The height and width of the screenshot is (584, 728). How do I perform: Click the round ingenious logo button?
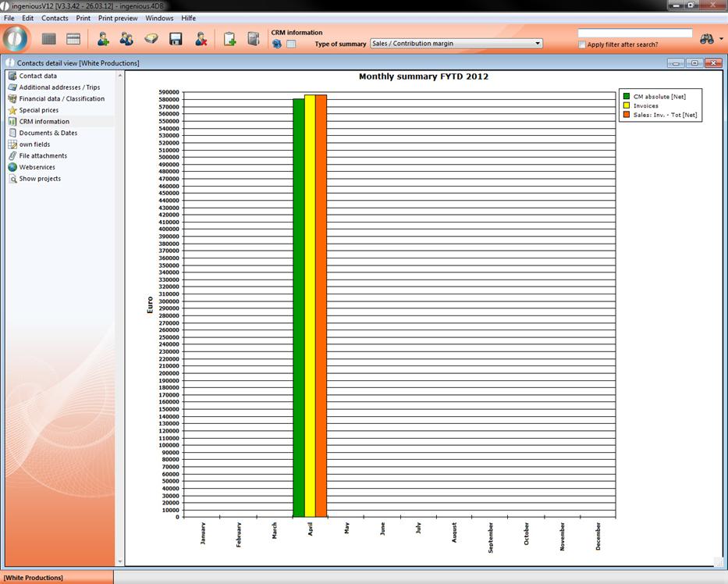tap(16, 38)
